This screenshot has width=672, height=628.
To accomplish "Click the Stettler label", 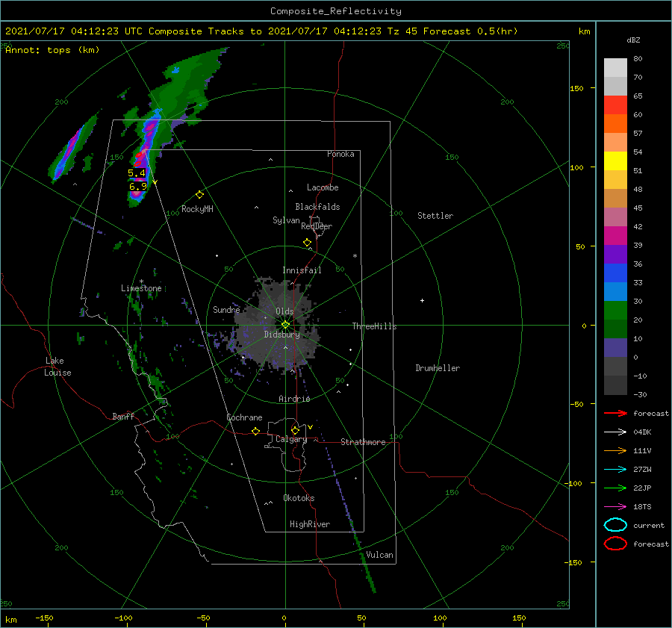I will pos(435,216).
